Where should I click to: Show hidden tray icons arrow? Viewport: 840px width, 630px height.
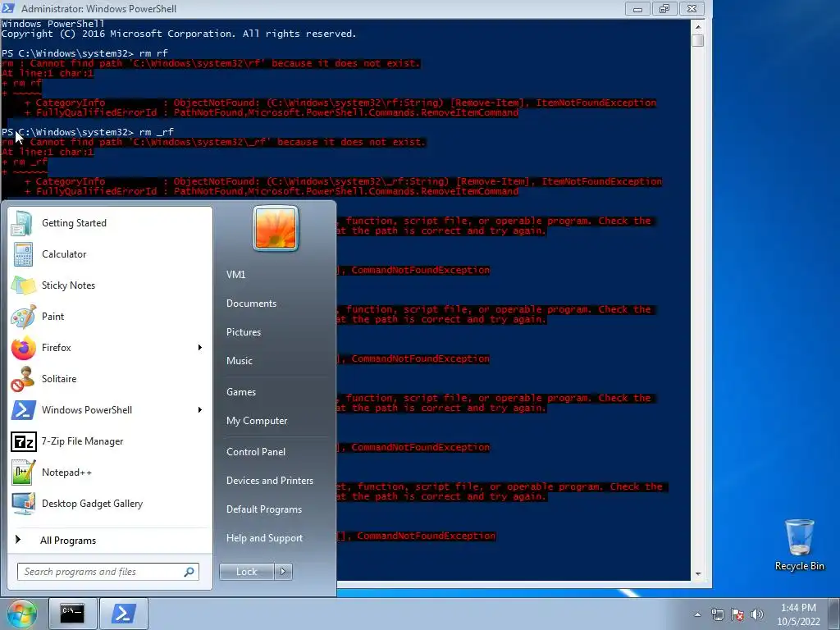pyautogui.click(x=697, y=614)
